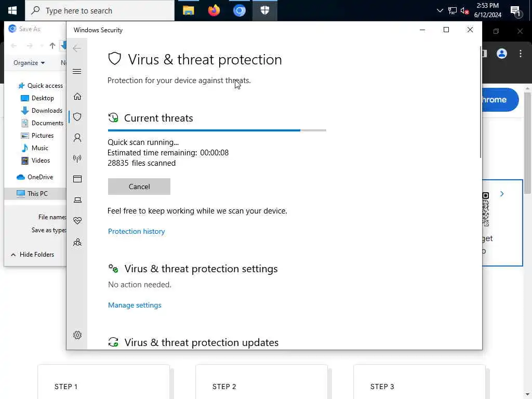Open the Settings gear in sidebar
The width and height of the screenshot is (532, 399).
tap(77, 335)
